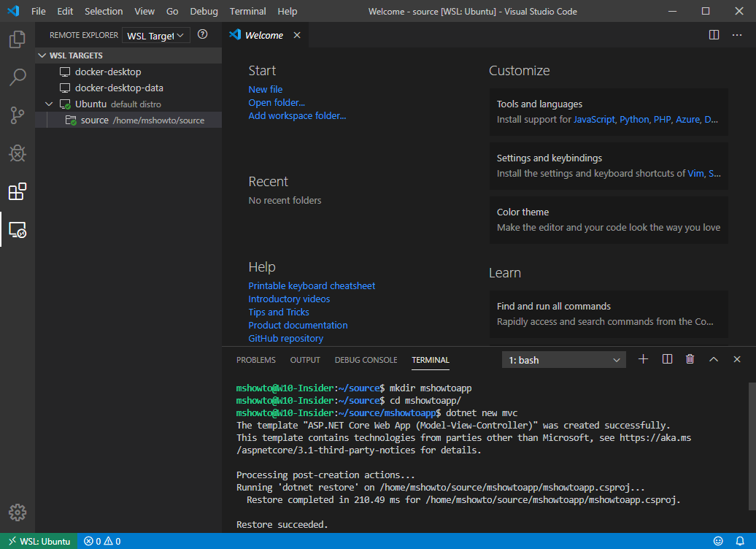This screenshot has width=756, height=549.
Task: Kill terminal with the trash icon
Action: 690,359
